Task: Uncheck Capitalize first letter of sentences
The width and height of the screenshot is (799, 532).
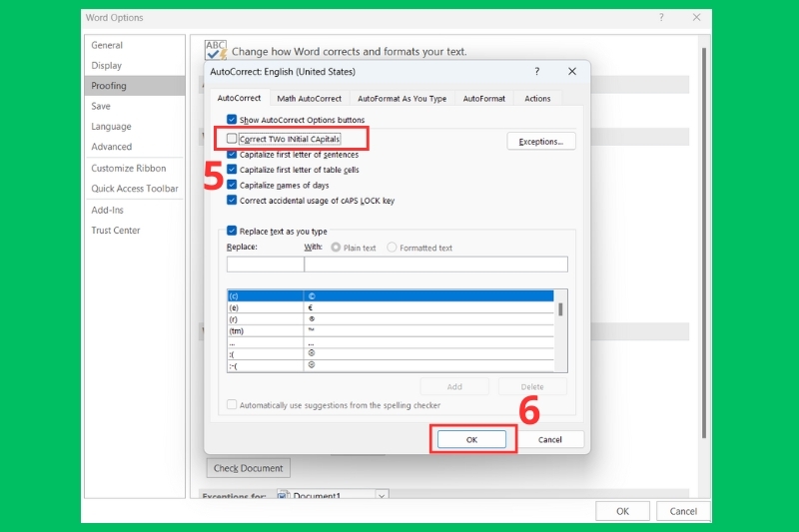Action: click(x=232, y=155)
